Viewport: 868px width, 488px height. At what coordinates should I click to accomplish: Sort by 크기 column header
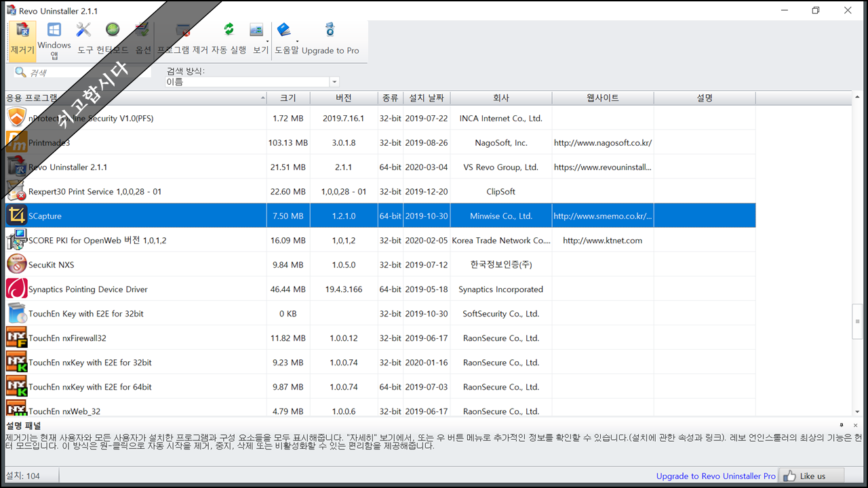[288, 98]
